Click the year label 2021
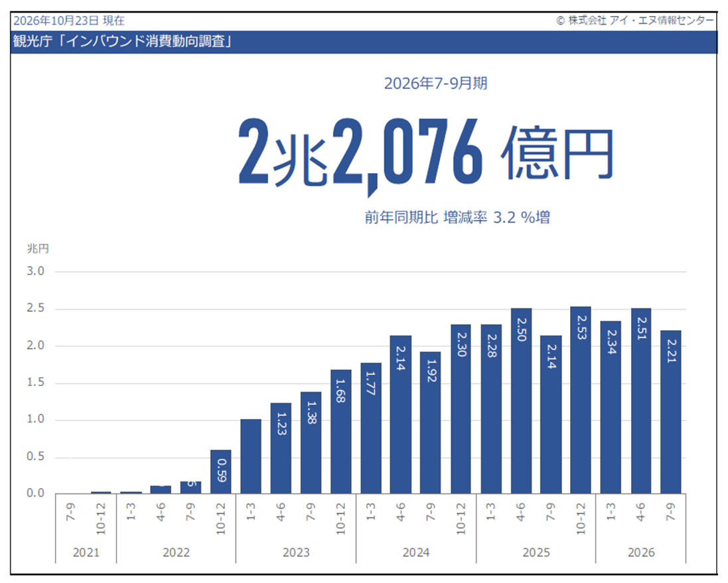728x583 pixels. [86, 552]
